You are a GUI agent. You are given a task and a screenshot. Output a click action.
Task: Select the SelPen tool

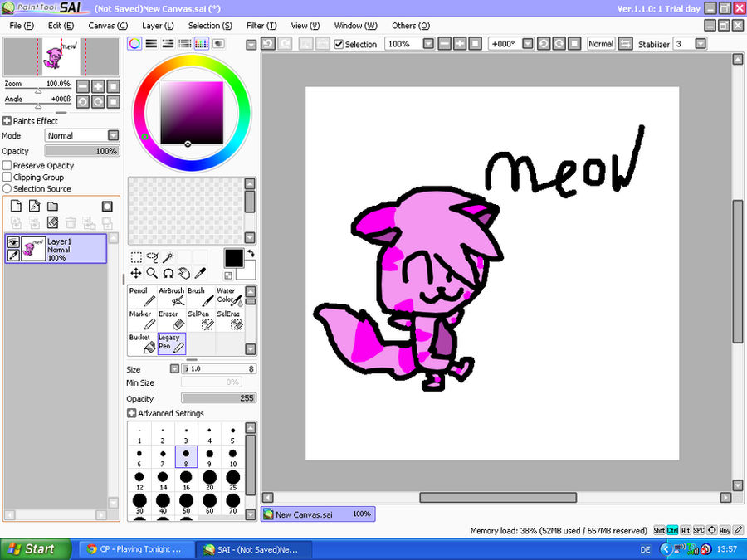pos(201,319)
